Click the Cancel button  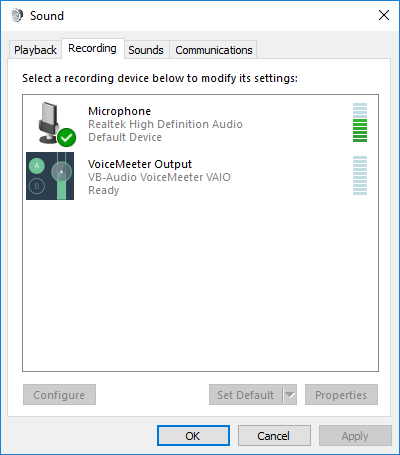[274, 436]
